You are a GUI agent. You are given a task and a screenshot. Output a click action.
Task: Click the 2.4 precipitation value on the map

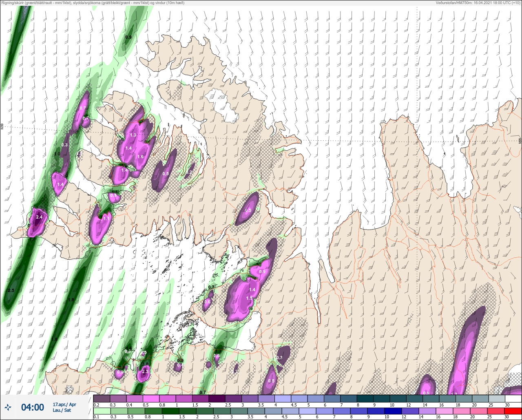coord(39,217)
